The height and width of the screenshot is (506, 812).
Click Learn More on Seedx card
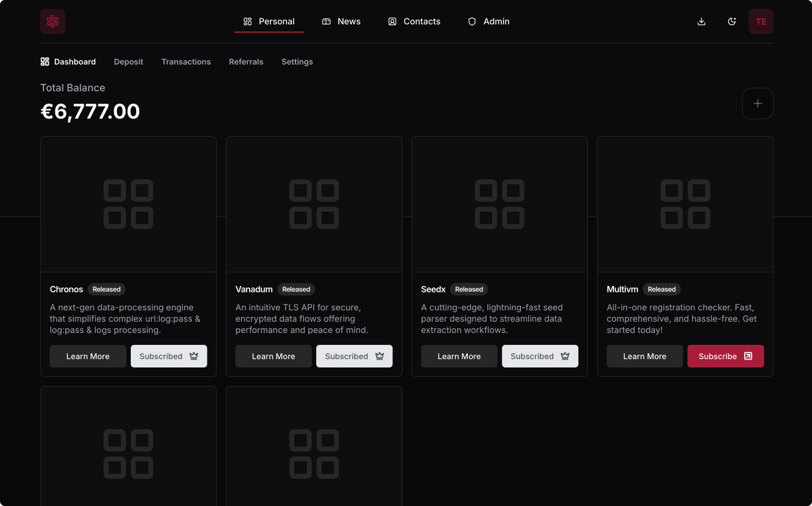coord(459,356)
